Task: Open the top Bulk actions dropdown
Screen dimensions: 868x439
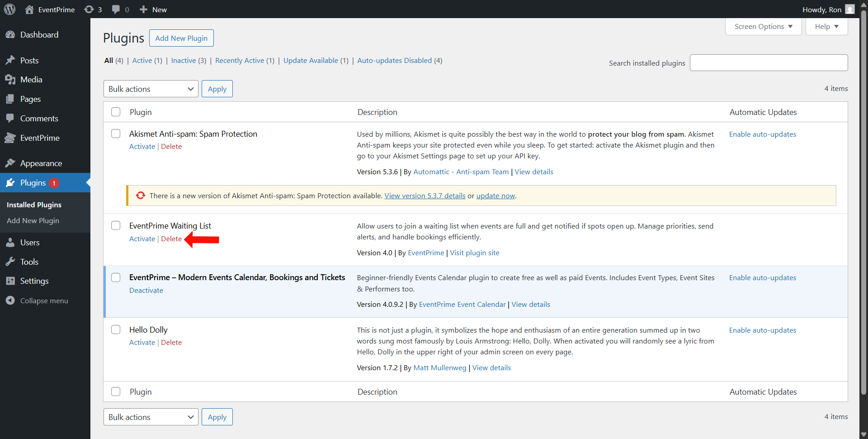Action: pos(151,89)
